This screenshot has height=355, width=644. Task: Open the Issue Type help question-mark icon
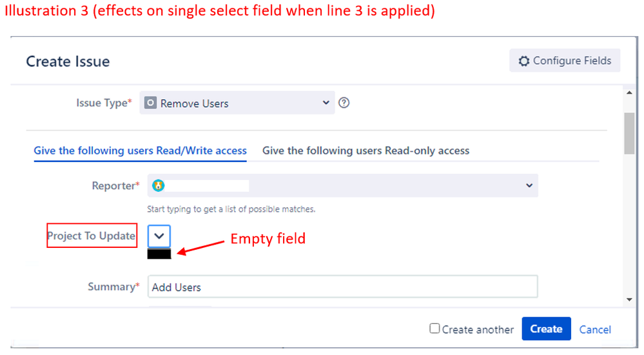344,103
